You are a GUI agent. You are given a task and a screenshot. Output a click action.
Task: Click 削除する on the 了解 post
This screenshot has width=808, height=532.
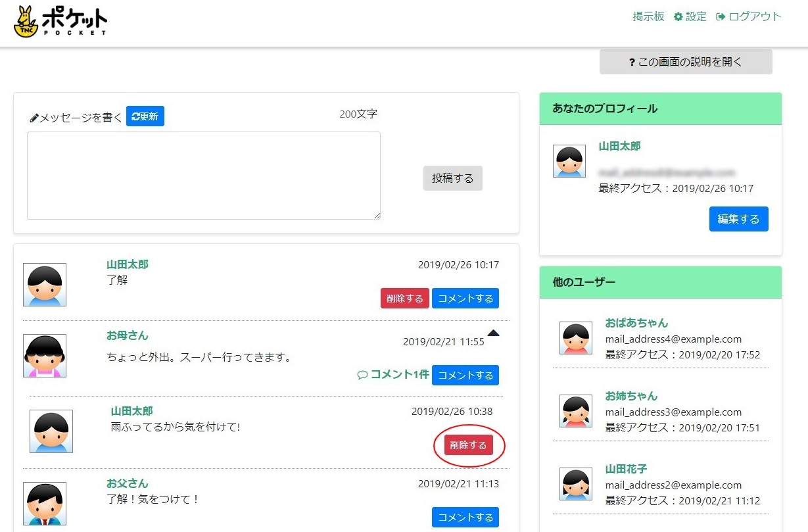(404, 297)
